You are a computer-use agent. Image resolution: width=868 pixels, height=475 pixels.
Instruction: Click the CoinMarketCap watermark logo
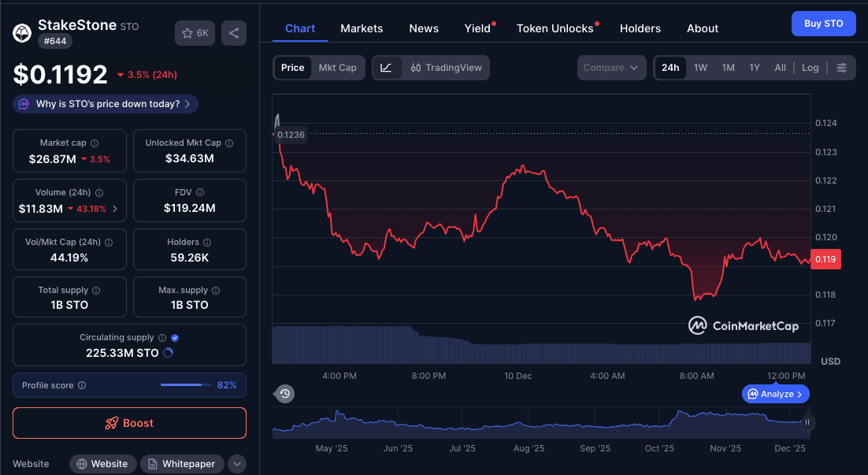tap(744, 325)
